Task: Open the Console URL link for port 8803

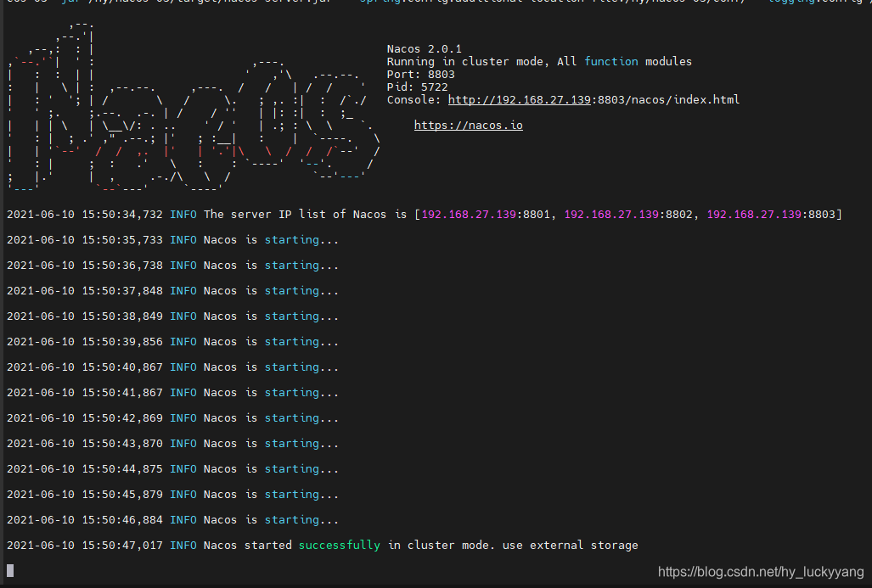Action: coord(594,100)
